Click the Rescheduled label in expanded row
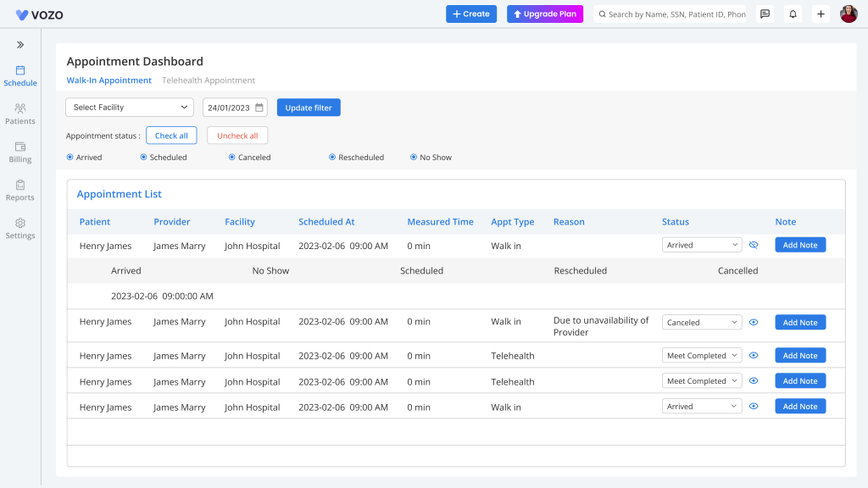 pos(580,271)
